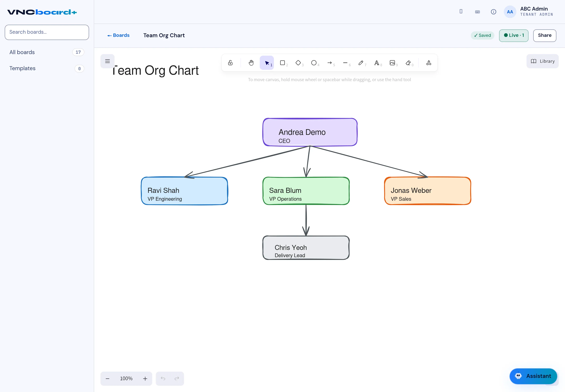The height and width of the screenshot is (392, 565).
Task: Select the Hand pan tool
Action: pos(251,63)
